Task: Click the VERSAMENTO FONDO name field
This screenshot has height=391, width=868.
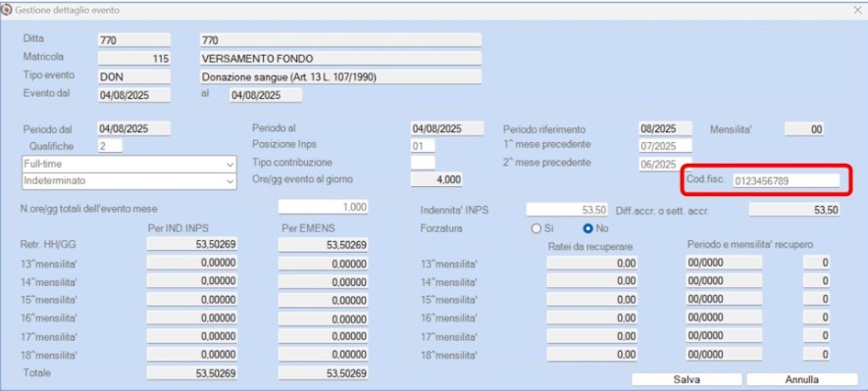Action: 340,58
